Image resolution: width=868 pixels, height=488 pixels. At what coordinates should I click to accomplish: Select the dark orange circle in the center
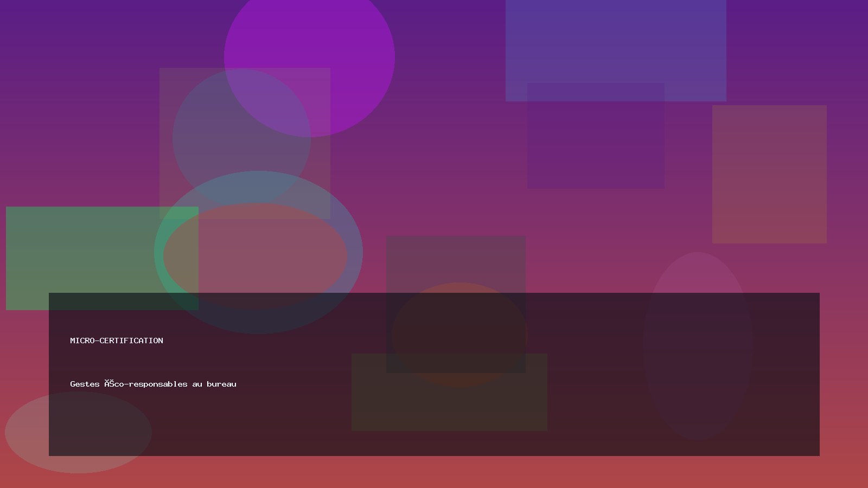[x=458, y=325]
